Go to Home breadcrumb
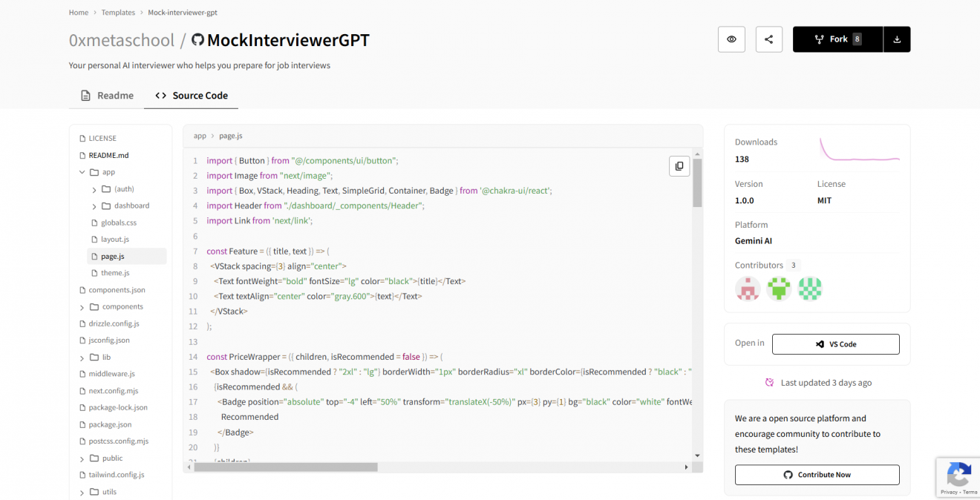This screenshot has width=980, height=500. tap(79, 13)
